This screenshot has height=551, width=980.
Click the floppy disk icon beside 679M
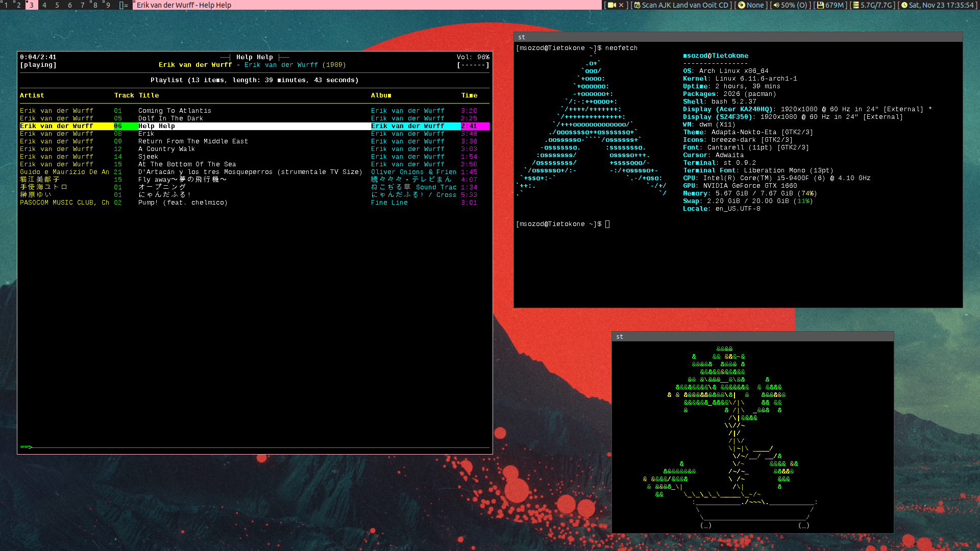click(x=820, y=5)
